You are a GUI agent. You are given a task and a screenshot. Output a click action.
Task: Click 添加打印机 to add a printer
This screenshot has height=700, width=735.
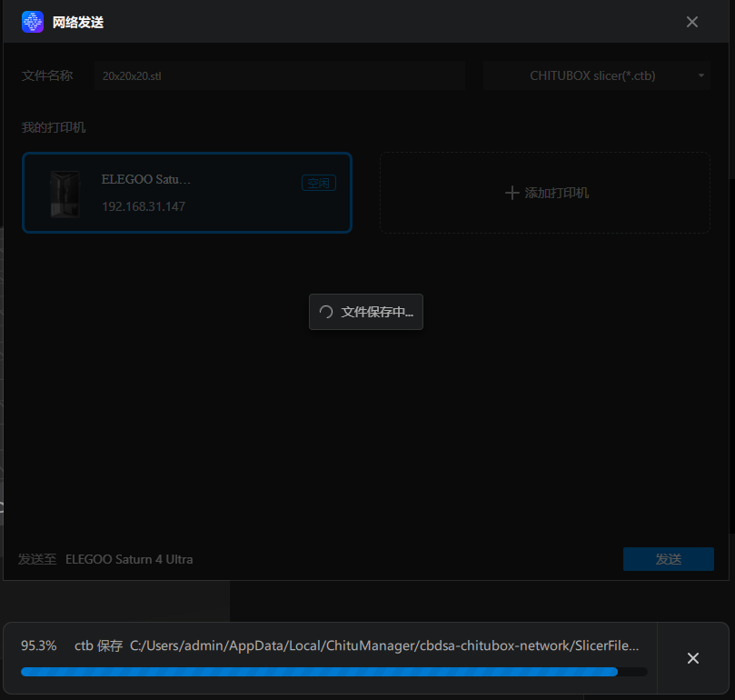click(545, 193)
